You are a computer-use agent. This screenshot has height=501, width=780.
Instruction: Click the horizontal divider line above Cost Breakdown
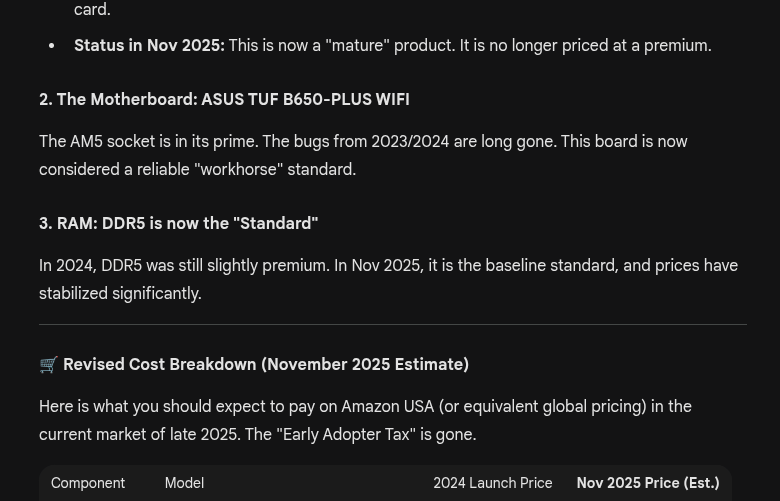pos(392,324)
